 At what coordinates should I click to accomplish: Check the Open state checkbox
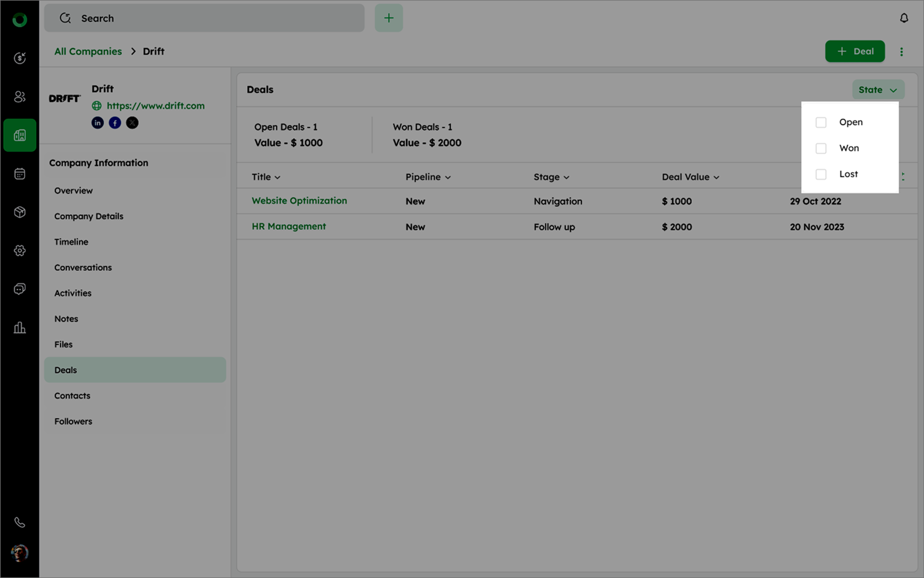[821, 122]
